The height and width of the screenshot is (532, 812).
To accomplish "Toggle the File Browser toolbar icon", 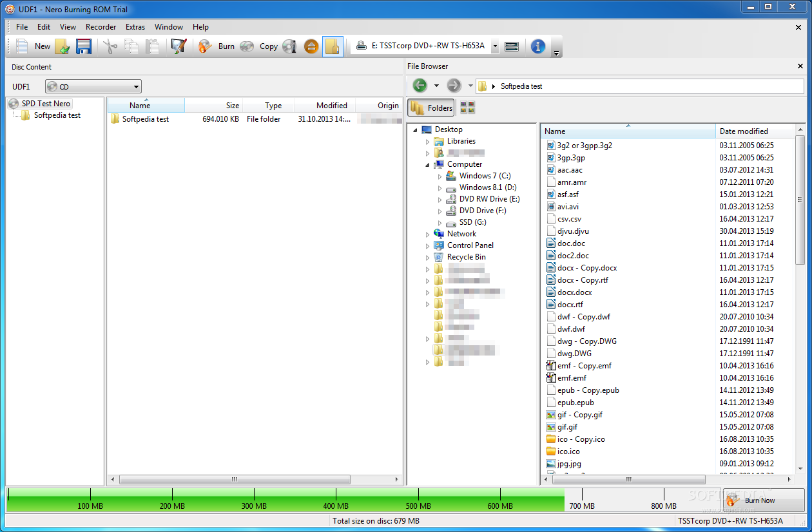I will 333,46.
